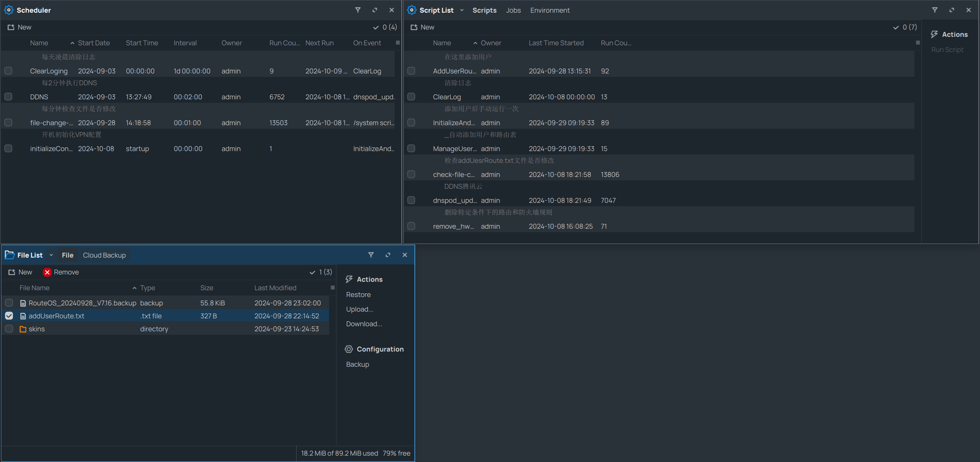The height and width of the screenshot is (462, 980).
Task: Click the Script List filter funnel icon
Action: click(x=935, y=10)
